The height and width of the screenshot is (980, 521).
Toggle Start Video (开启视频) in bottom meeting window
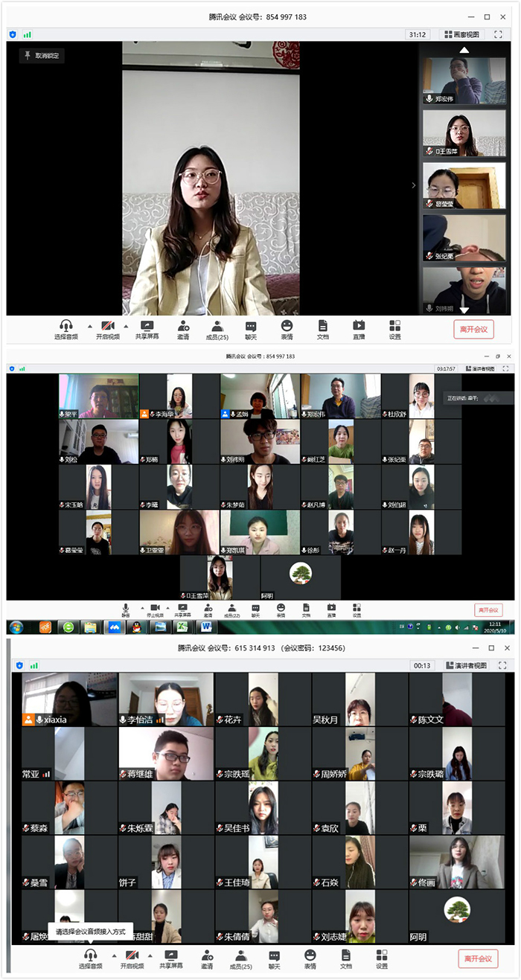pos(133,959)
